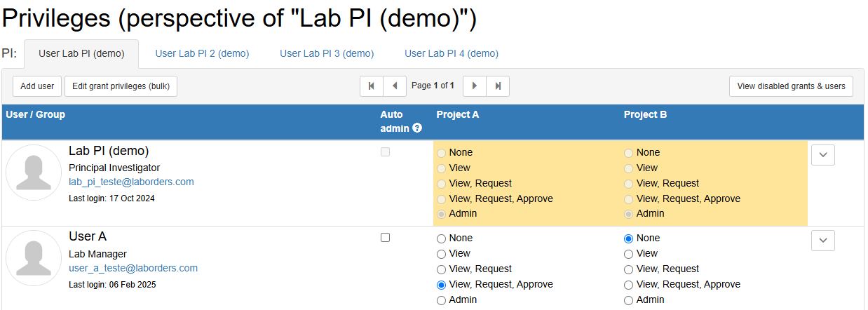Open View disabled grants & users

(x=791, y=86)
